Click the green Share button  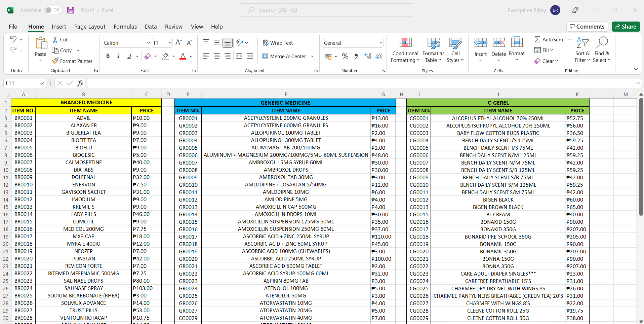click(626, 27)
